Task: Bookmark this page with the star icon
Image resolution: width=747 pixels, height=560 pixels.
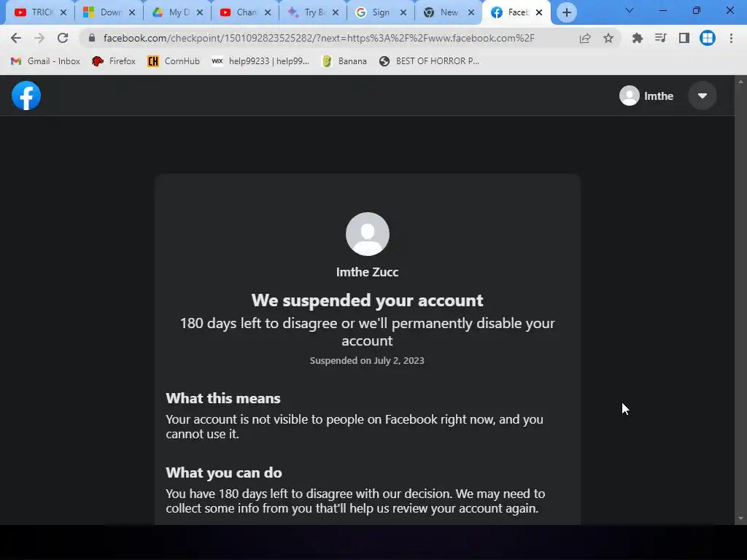Action: click(x=608, y=38)
